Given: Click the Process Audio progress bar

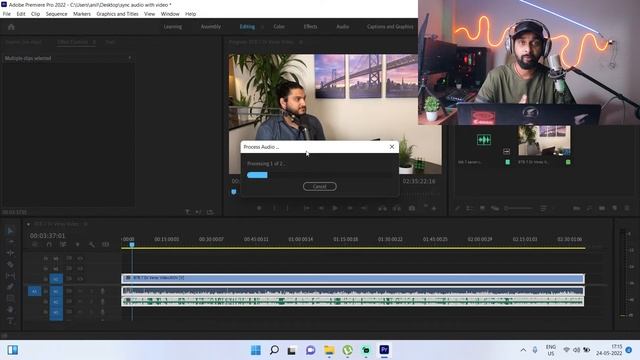Looking at the screenshot, I should click(x=320, y=175).
